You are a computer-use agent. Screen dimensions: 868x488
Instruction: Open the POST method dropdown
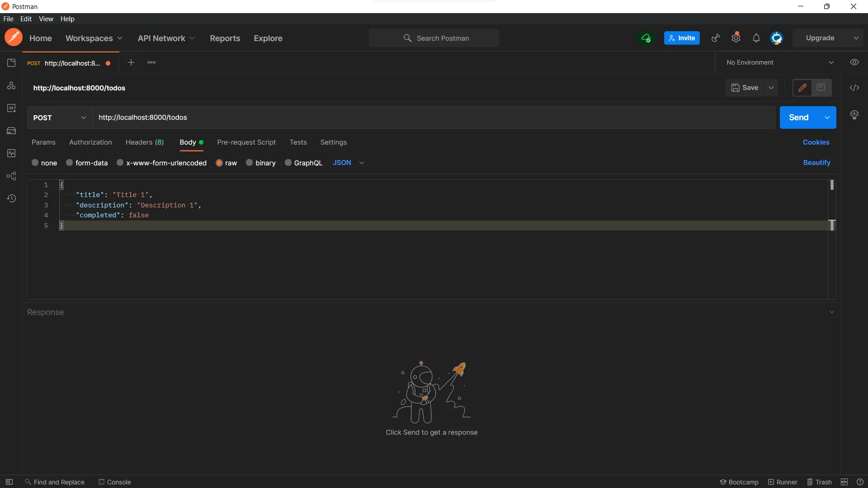coord(59,117)
